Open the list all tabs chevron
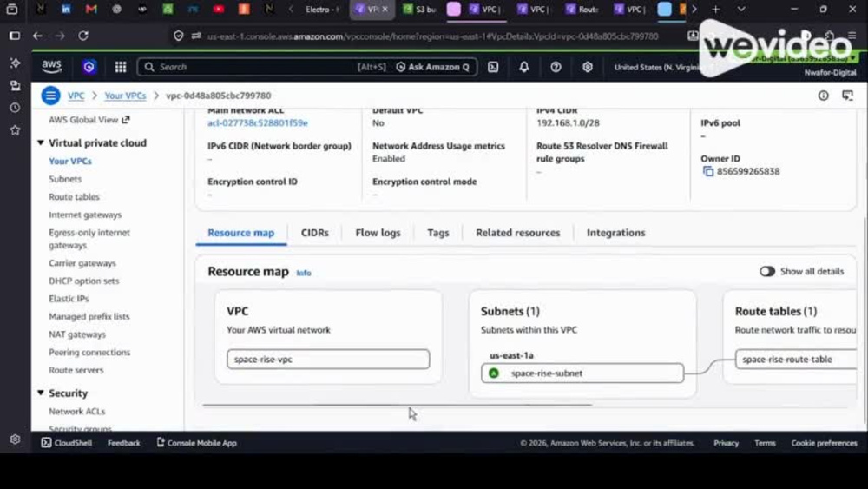 741,10
